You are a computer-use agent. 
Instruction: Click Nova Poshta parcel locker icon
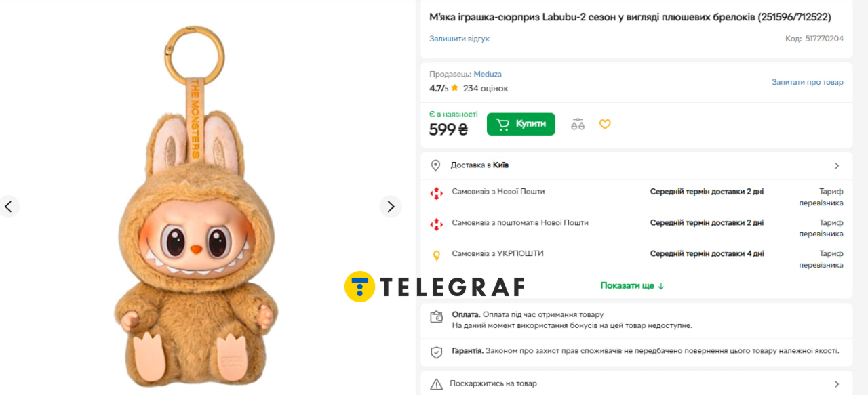(x=437, y=224)
